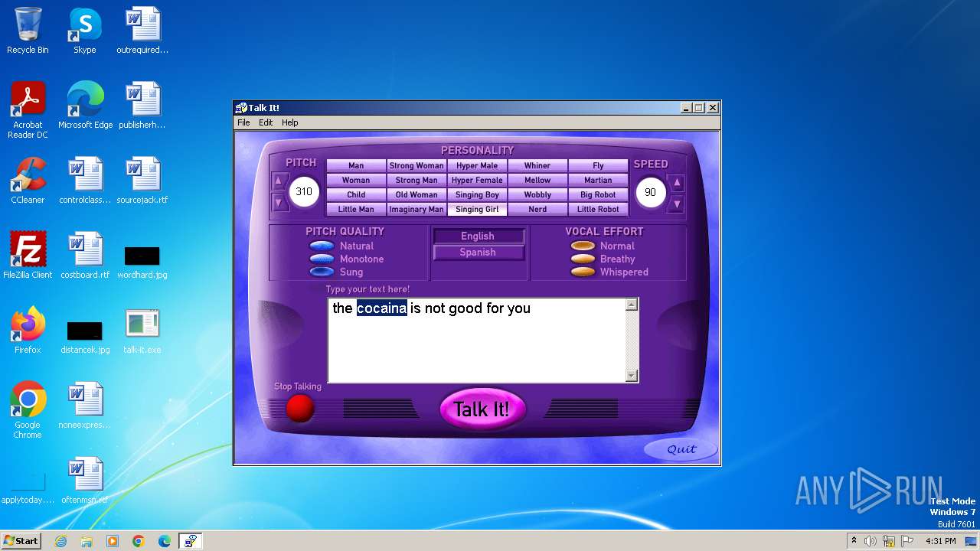Click the Talk It taskbar button
Image resolution: width=980 pixels, height=551 pixels.
point(190,541)
